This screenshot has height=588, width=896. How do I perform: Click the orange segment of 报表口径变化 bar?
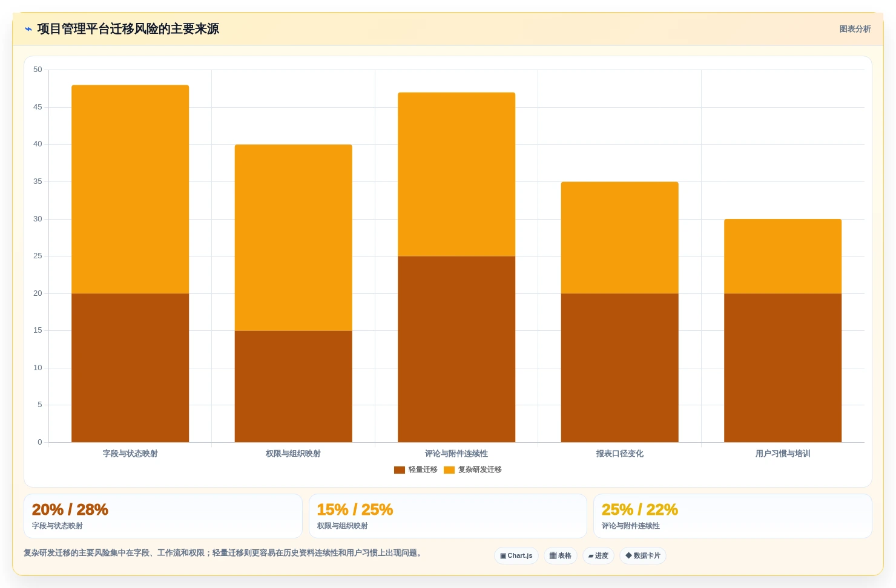[620, 238]
